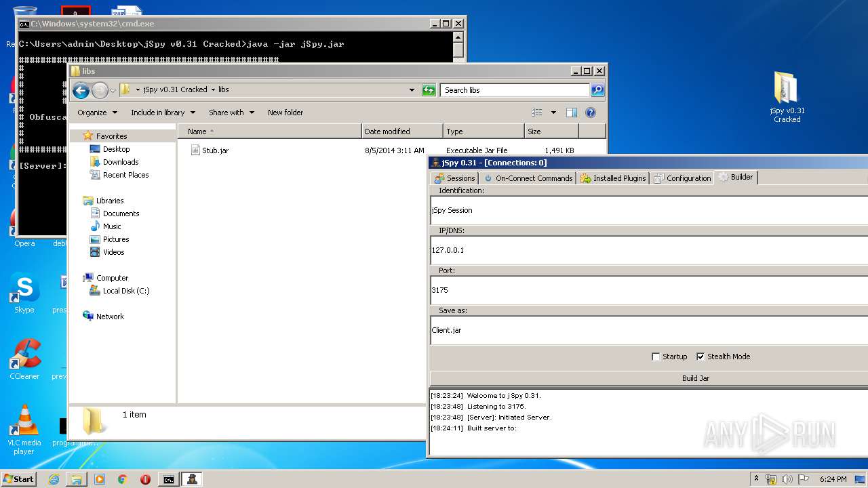Sort by the Size column header
This screenshot has width=868, height=488.
click(551, 131)
